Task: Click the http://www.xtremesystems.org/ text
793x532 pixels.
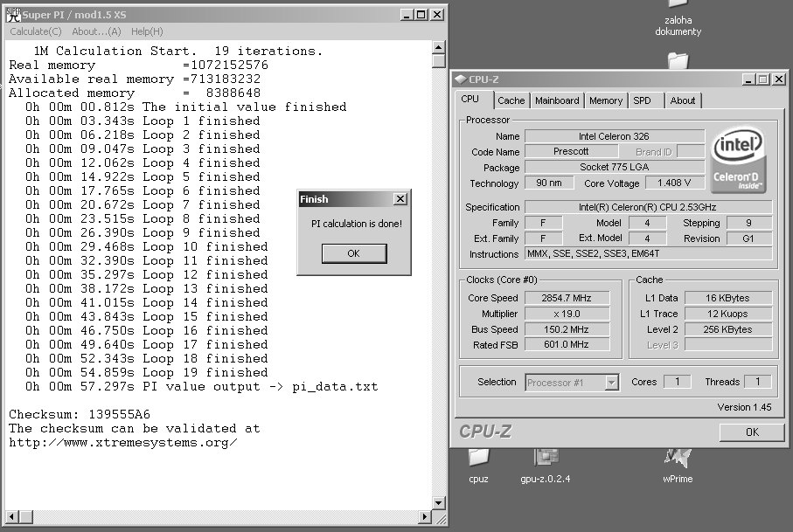Action: click(x=123, y=443)
